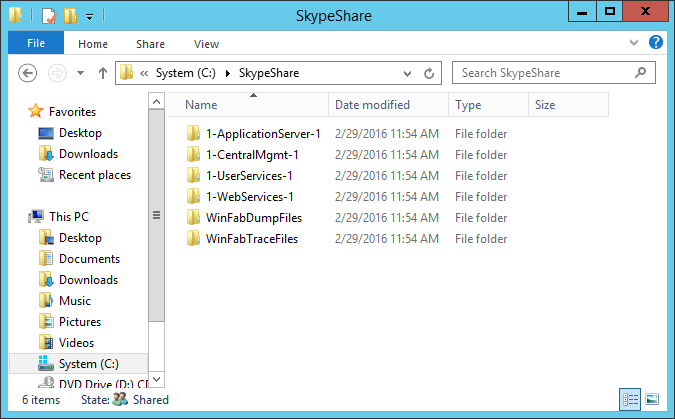Click the navigation pane scroll down arrow

click(156, 379)
